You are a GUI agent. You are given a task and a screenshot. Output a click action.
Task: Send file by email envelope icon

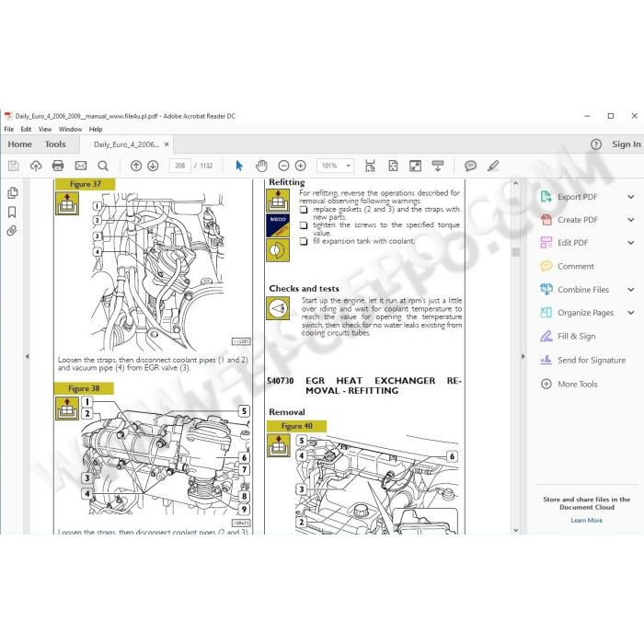point(81,166)
